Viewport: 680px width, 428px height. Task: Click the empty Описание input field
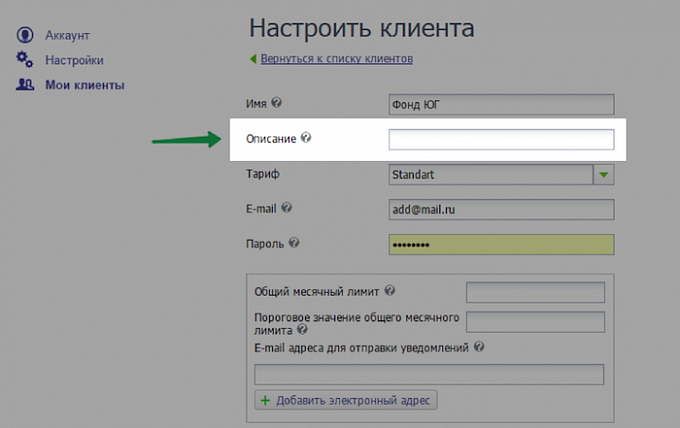501,139
